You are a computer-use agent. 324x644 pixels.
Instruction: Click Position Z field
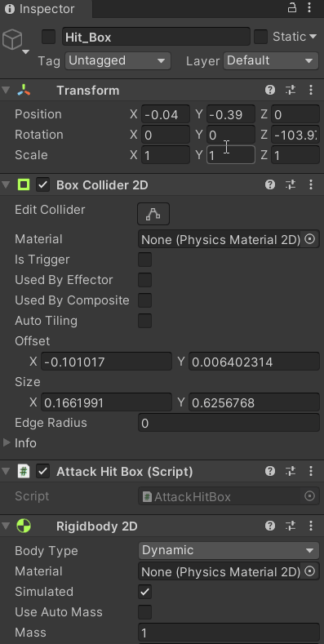click(x=295, y=114)
